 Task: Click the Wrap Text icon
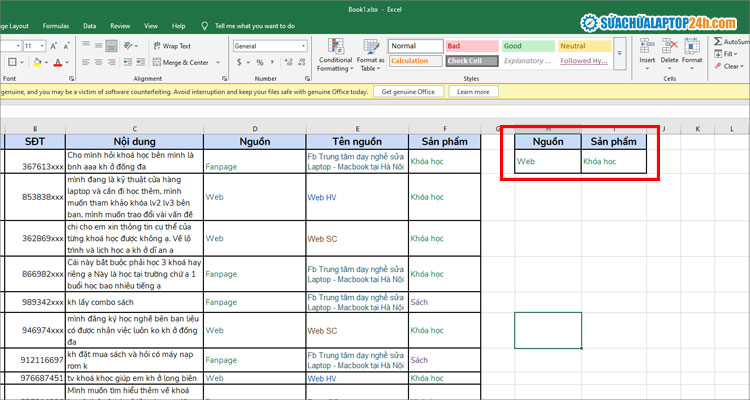[x=156, y=46]
